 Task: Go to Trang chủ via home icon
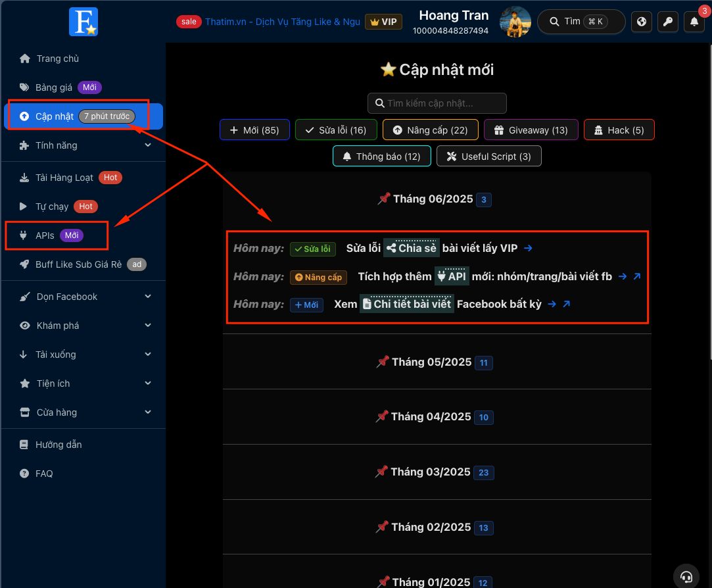(25, 59)
